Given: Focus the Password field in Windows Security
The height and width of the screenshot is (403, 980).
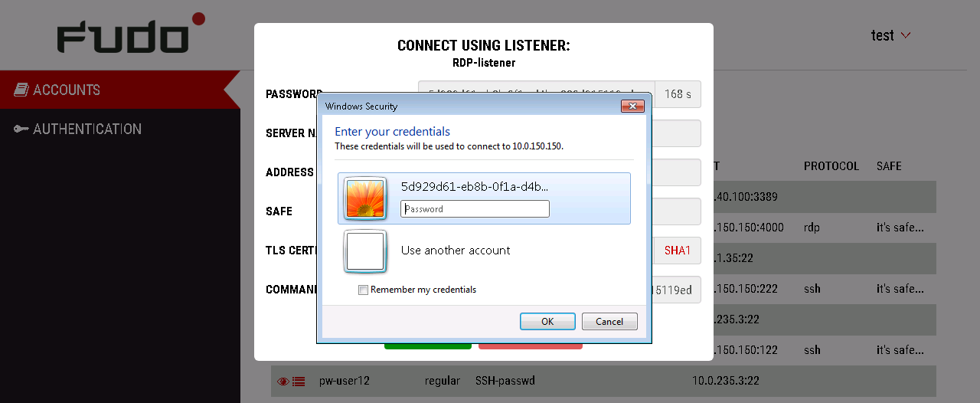Looking at the screenshot, I should point(475,208).
